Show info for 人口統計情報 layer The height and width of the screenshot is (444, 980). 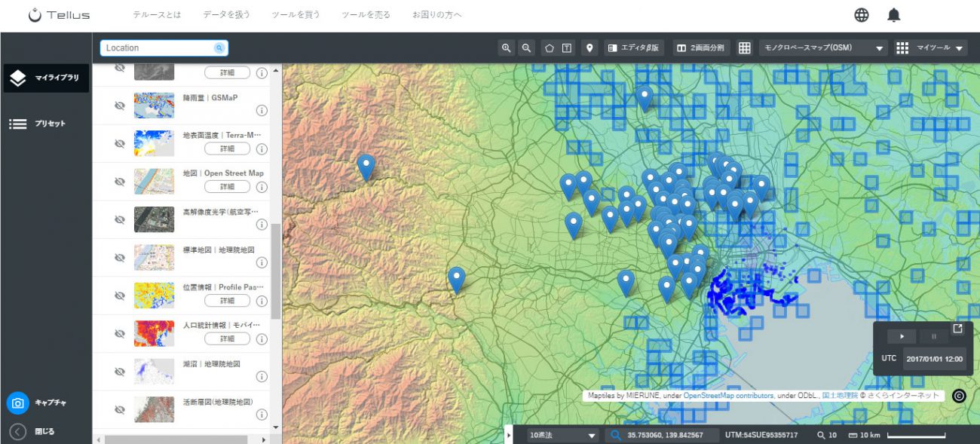262,338
